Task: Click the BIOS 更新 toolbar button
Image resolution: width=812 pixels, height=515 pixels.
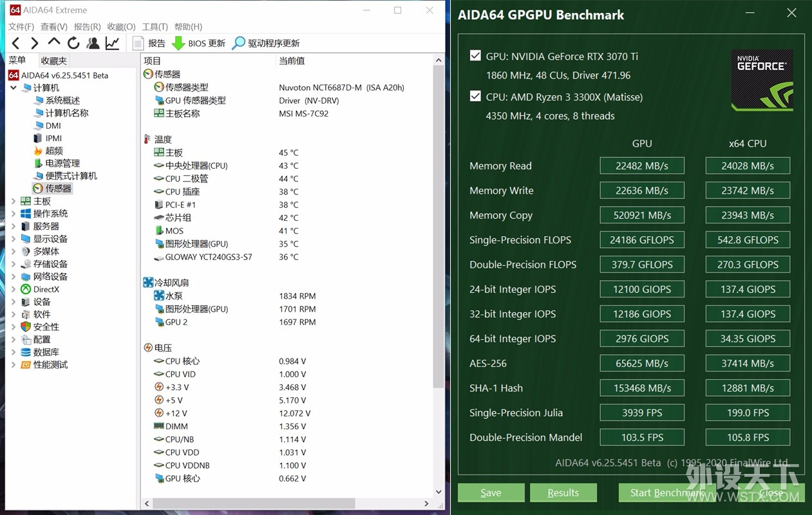Action: click(x=198, y=43)
